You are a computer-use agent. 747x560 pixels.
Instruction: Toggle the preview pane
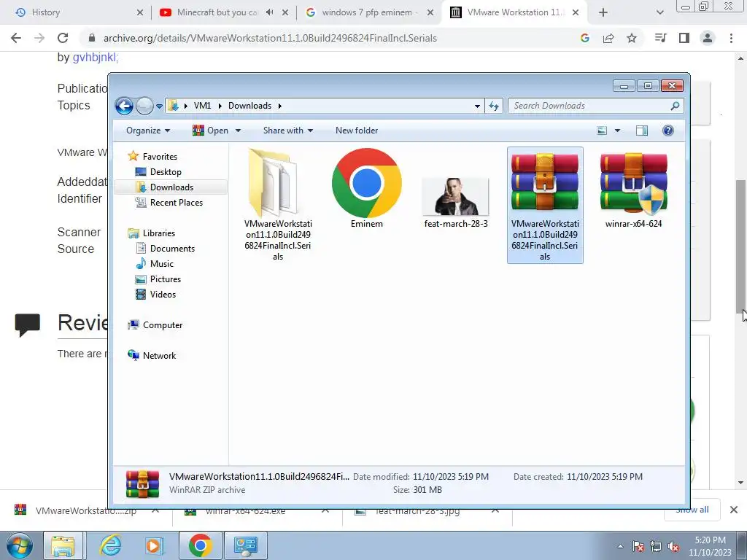tap(642, 131)
